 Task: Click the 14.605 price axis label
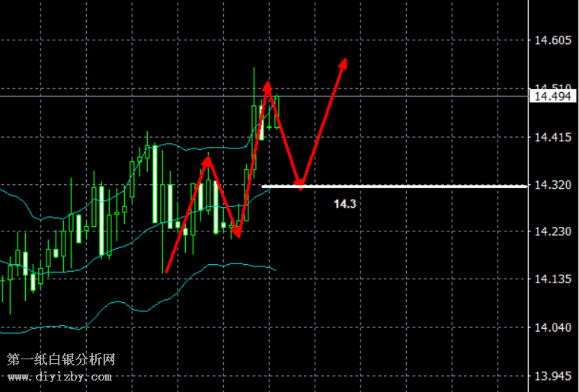tap(552, 40)
